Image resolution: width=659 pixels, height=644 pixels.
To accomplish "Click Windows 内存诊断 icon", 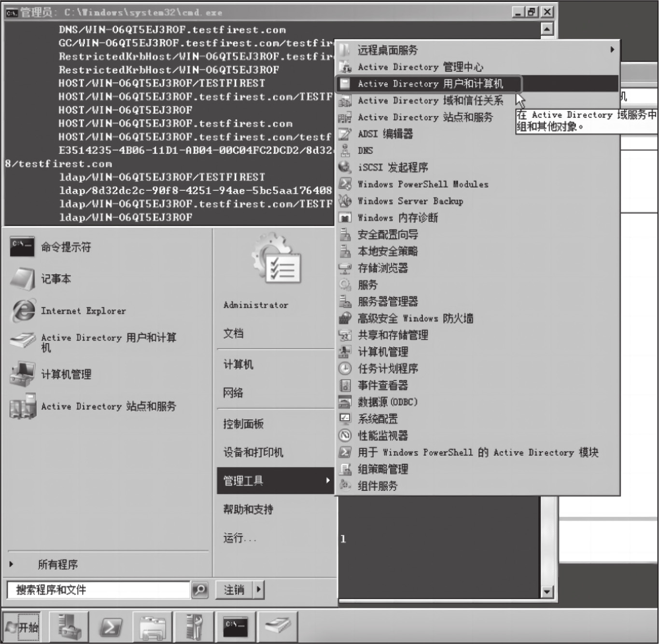I will coord(345,218).
